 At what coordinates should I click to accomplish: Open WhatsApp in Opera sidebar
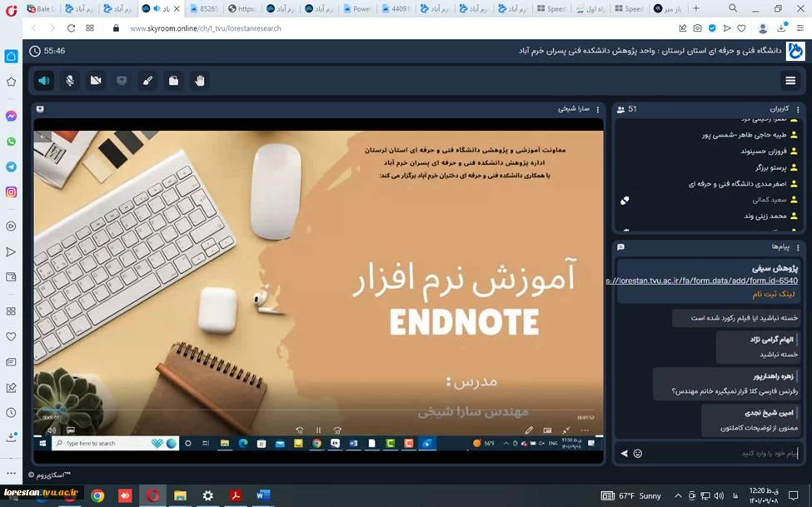[x=11, y=142]
